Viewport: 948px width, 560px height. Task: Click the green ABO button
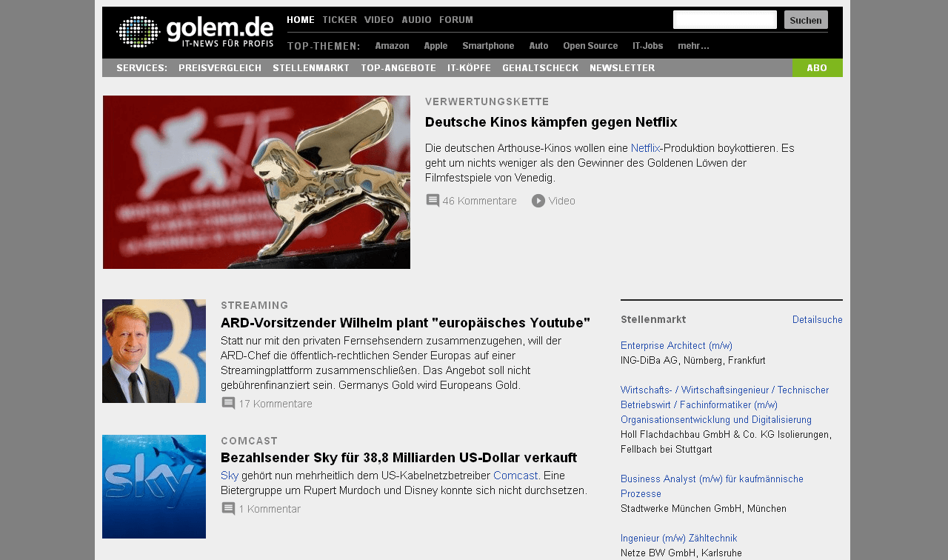(x=817, y=68)
